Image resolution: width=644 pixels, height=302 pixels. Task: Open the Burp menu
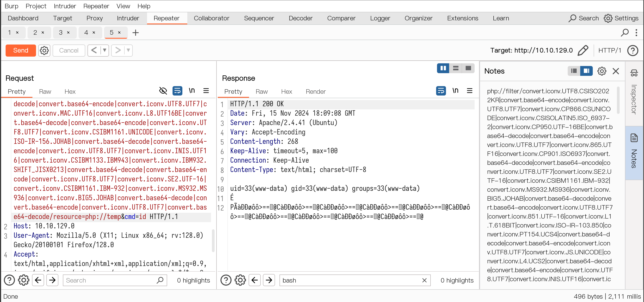coord(11,6)
